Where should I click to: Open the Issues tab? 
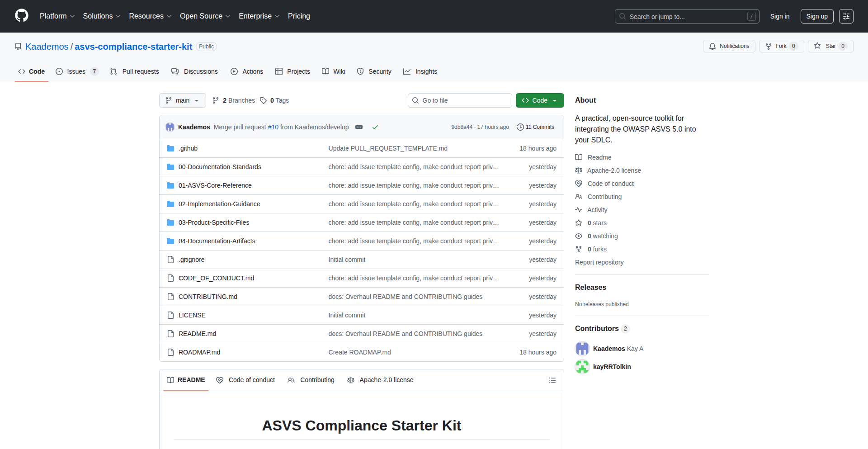[x=77, y=71]
